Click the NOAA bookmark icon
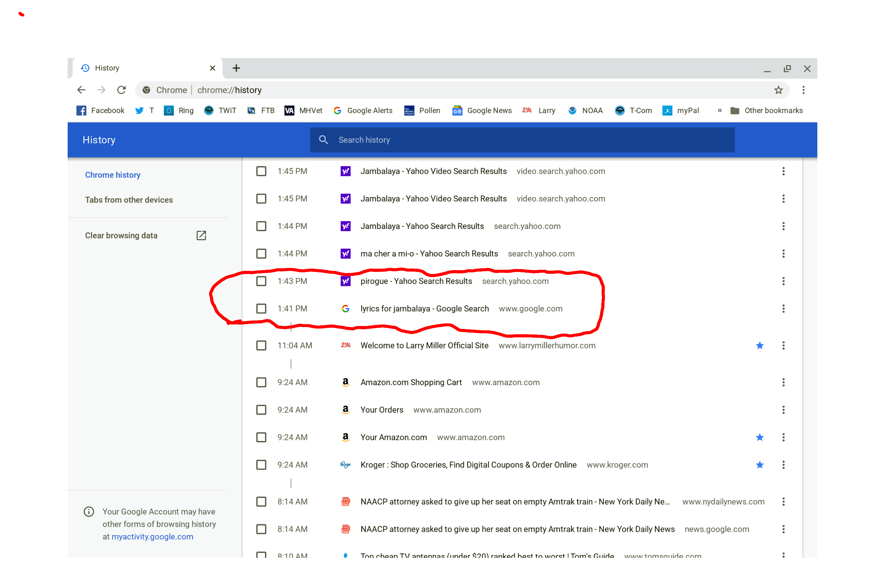882x588 pixels. pos(572,111)
